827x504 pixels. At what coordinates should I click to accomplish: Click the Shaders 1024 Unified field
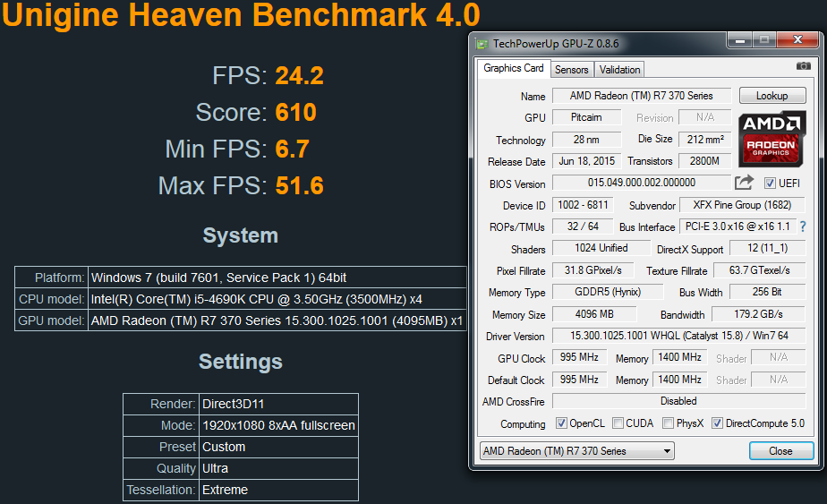[x=601, y=248]
